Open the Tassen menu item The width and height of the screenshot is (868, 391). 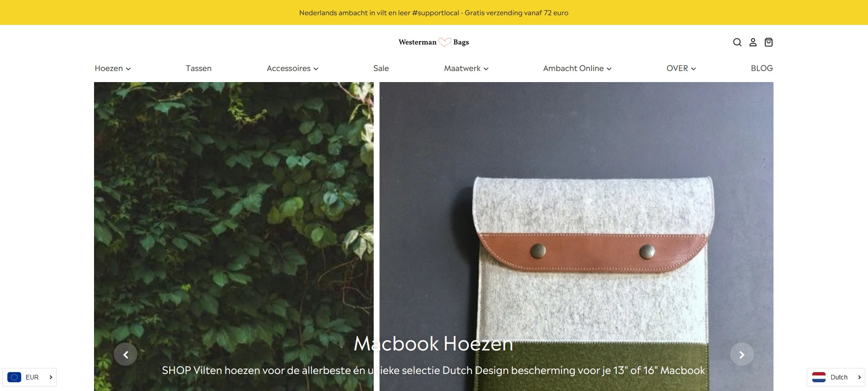pos(199,68)
